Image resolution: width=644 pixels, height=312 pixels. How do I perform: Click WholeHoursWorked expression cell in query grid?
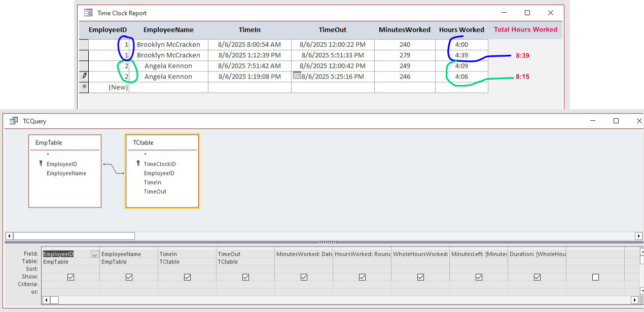pos(420,254)
